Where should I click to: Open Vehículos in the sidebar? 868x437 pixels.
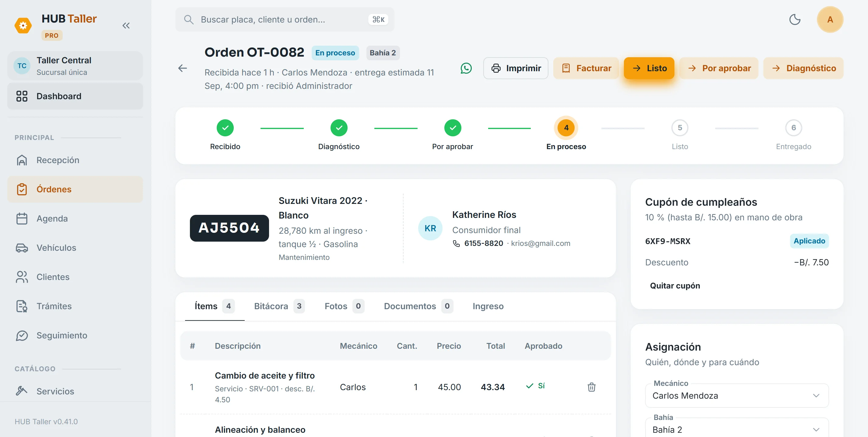[75, 248]
